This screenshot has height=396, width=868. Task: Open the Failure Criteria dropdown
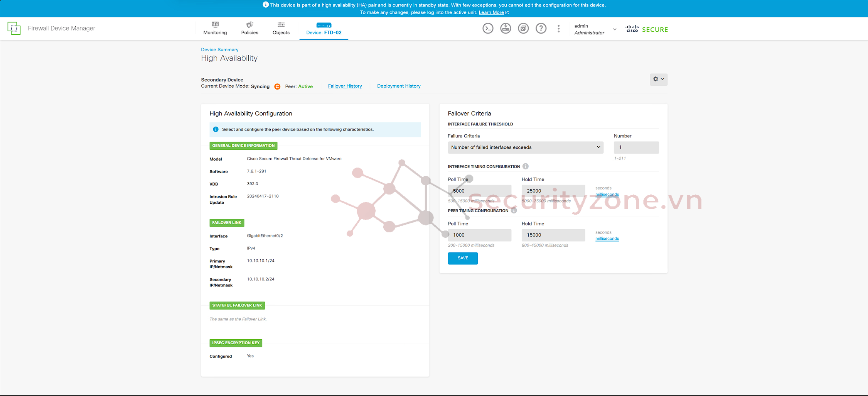(525, 147)
